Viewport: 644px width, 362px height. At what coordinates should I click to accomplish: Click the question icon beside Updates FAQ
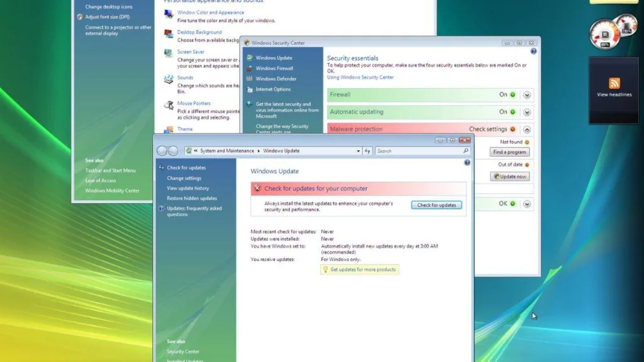point(162,209)
